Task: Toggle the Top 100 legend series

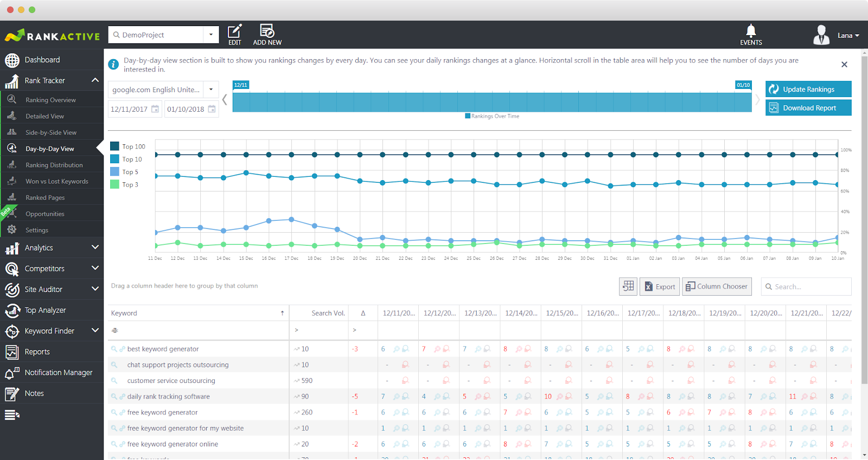Action: coord(128,146)
